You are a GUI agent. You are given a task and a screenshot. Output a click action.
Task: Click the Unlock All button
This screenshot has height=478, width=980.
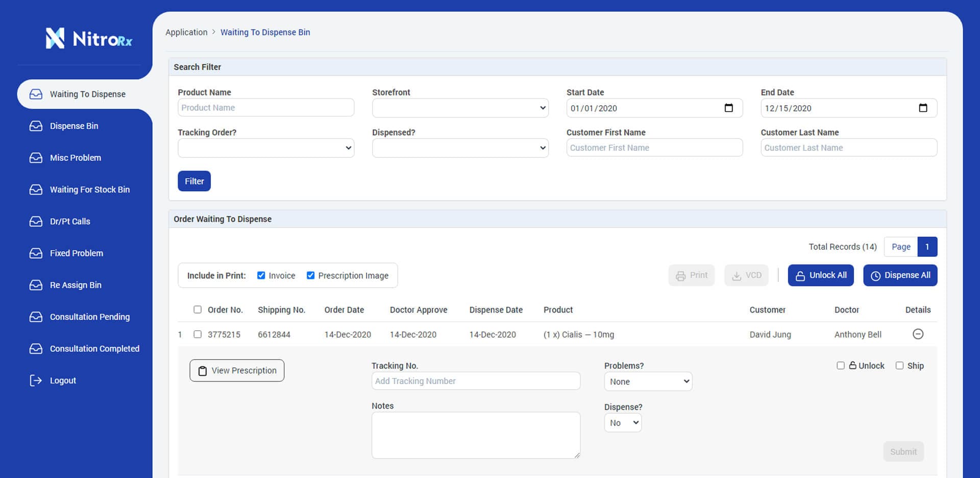(821, 275)
